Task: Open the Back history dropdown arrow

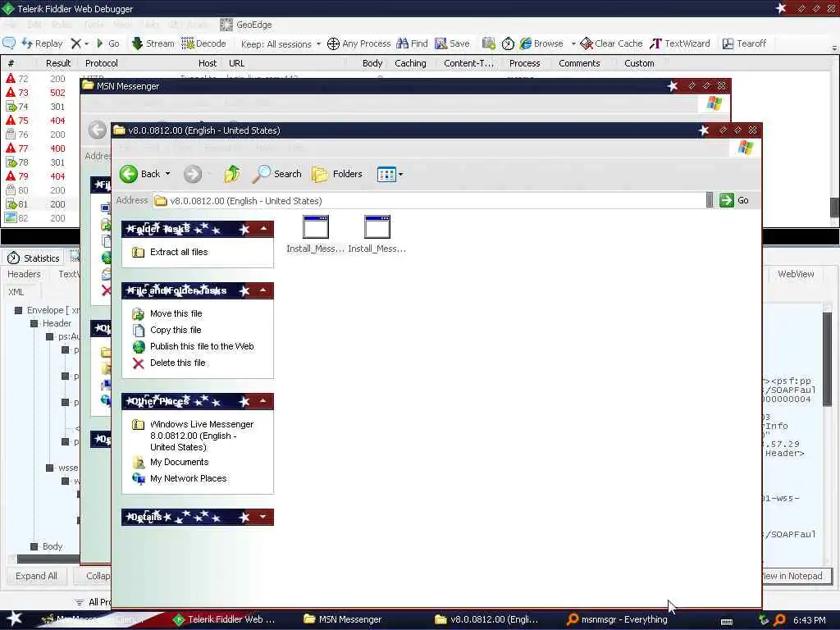Action: [x=167, y=174]
